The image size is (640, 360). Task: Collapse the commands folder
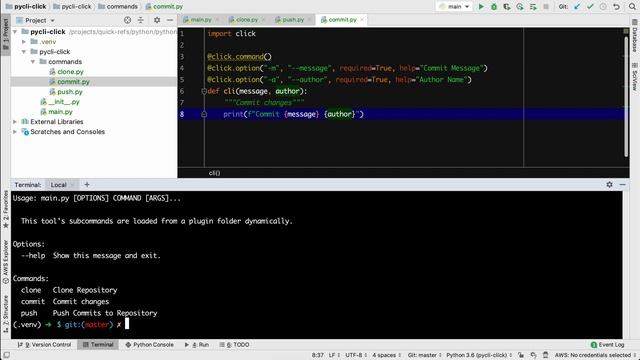pyautogui.click(x=33, y=62)
